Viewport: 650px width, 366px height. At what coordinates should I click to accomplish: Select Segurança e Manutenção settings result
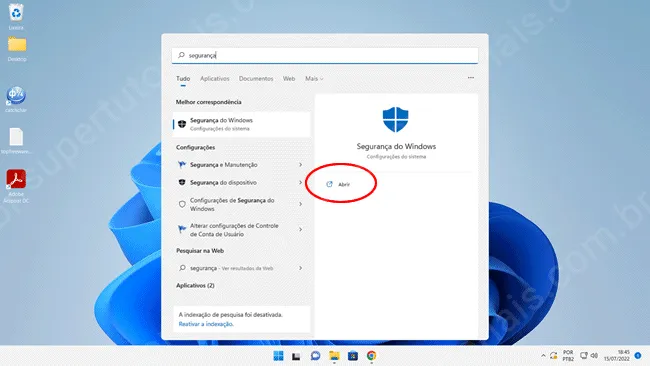point(241,165)
